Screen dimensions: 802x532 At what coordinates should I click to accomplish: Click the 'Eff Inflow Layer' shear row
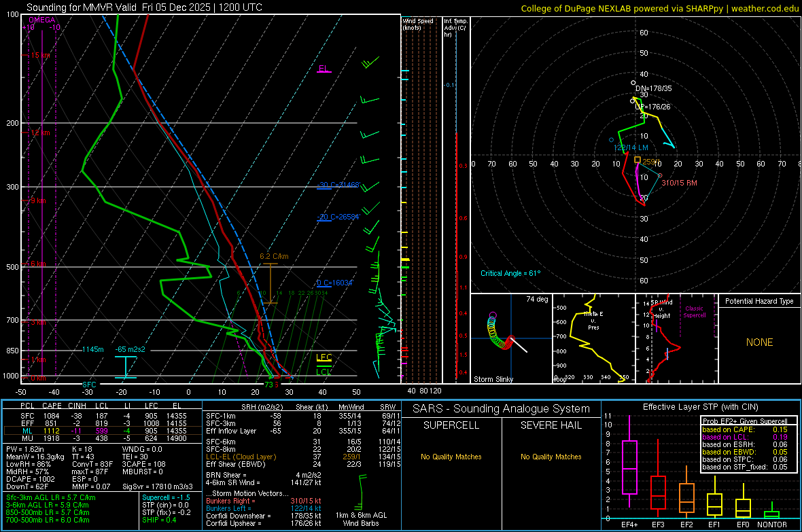(303, 431)
